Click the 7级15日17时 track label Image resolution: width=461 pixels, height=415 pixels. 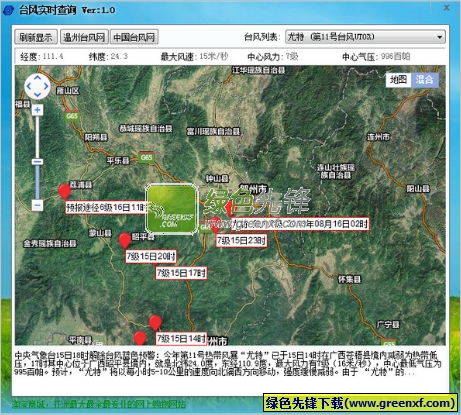(x=181, y=273)
